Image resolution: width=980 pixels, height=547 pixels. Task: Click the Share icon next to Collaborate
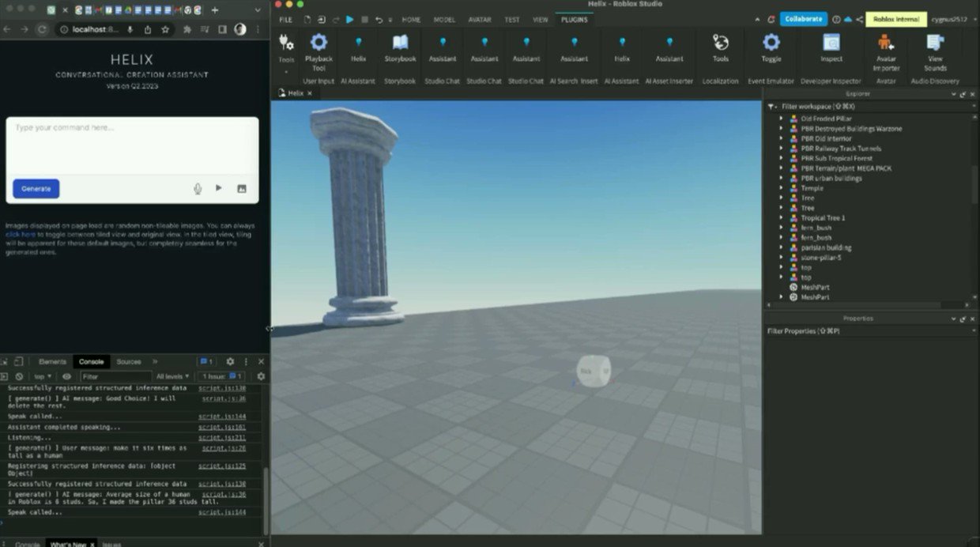tap(860, 19)
